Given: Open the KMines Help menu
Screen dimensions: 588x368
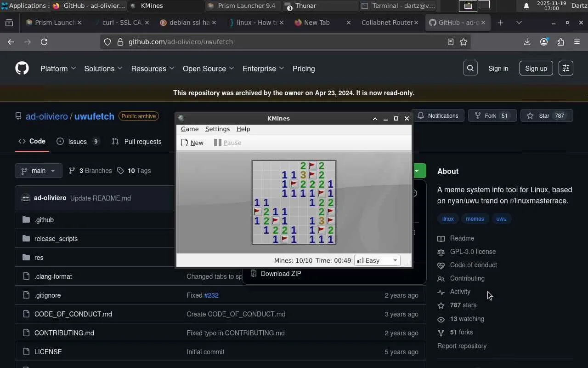Looking at the screenshot, I should [x=243, y=129].
